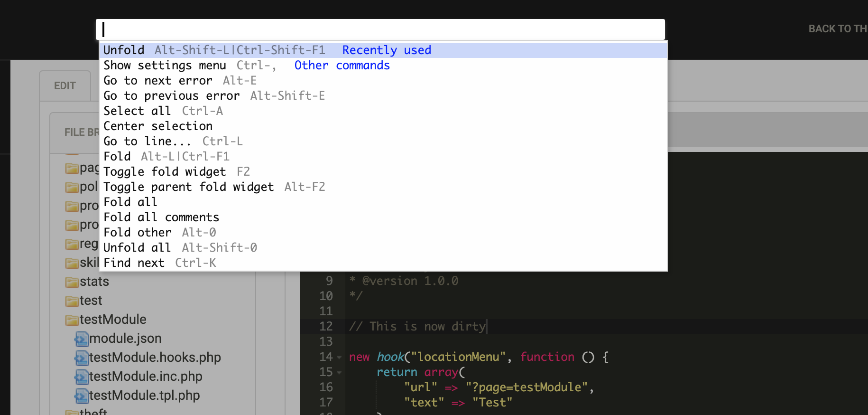Choose the Select all command

(137, 111)
